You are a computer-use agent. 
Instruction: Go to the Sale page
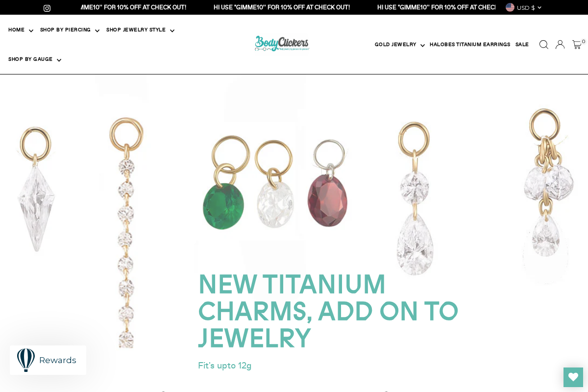click(x=522, y=45)
